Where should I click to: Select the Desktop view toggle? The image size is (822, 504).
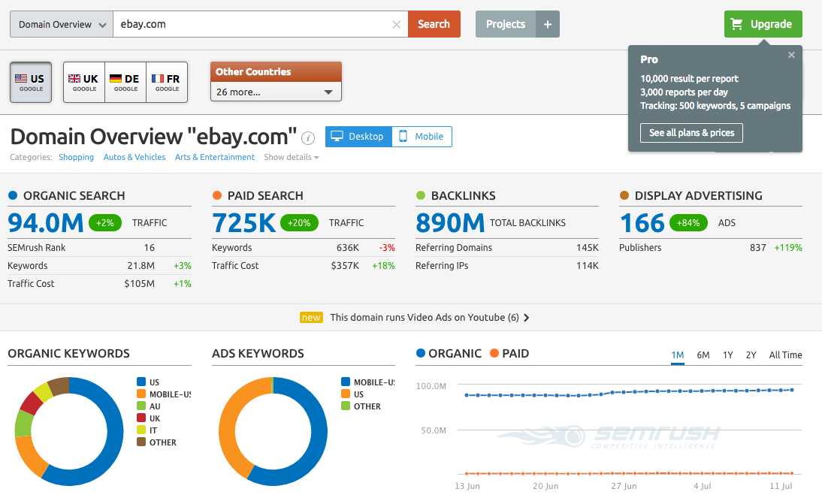358,137
